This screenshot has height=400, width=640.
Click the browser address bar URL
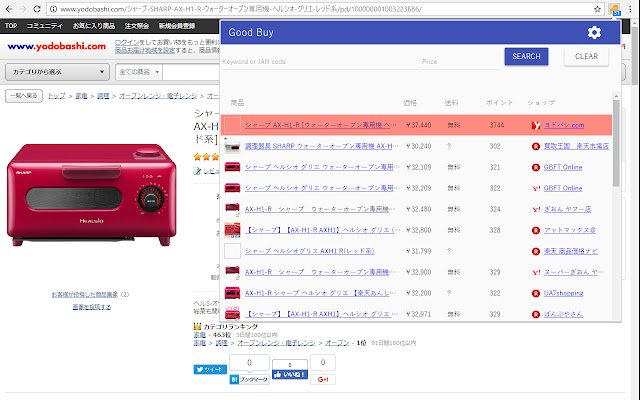(241, 9)
